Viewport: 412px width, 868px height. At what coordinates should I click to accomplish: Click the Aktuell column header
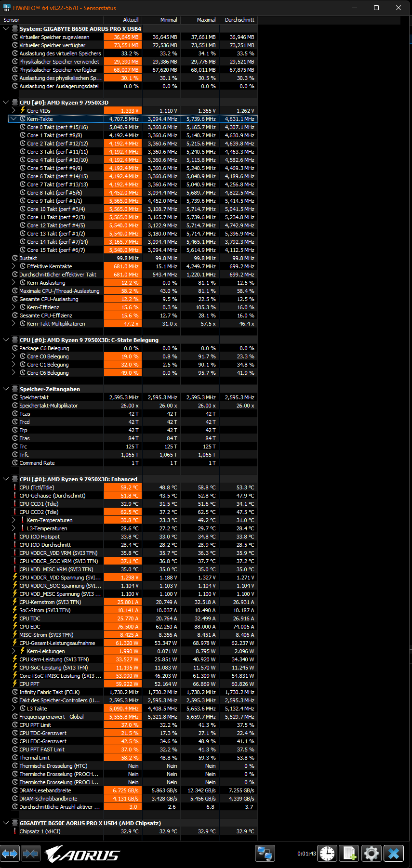coord(122,20)
